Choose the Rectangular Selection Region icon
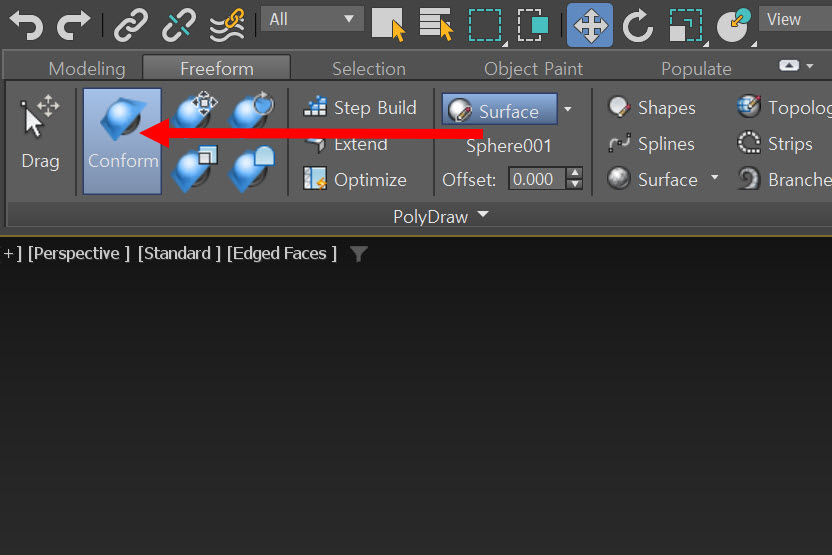This screenshot has height=555, width=832. point(486,25)
